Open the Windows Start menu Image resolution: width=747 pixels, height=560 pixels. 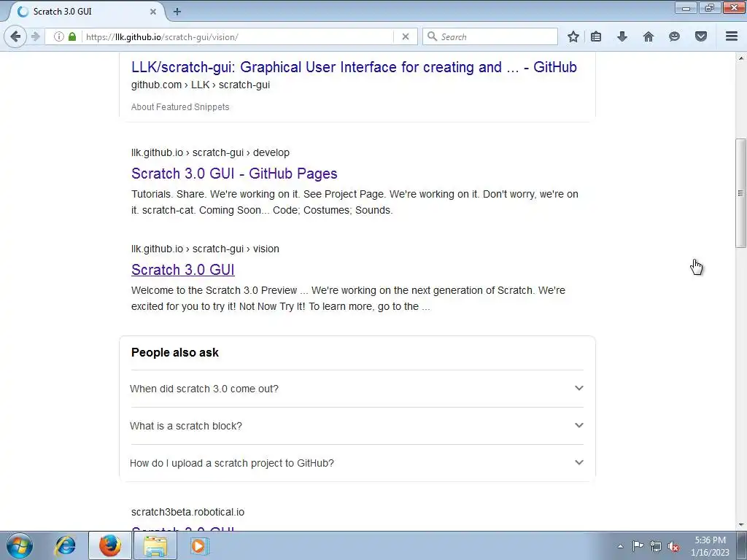pyautogui.click(x=19, y=545)
